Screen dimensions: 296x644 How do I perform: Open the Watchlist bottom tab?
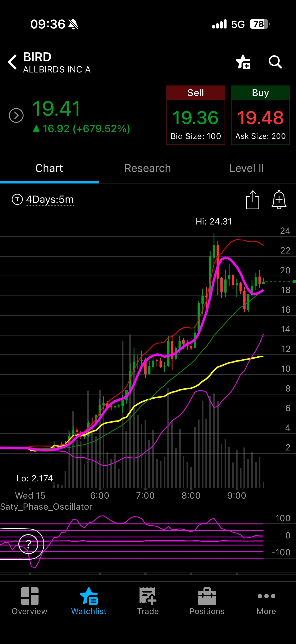89,601
